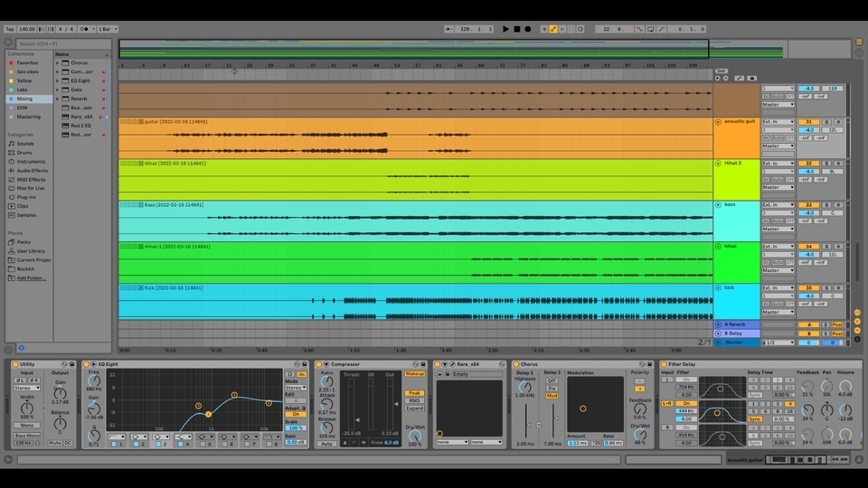Open the EQ Eight Mode Stereo dropdown
The width and height of the screenshot is (868, 488).
[x=296, y=388]
